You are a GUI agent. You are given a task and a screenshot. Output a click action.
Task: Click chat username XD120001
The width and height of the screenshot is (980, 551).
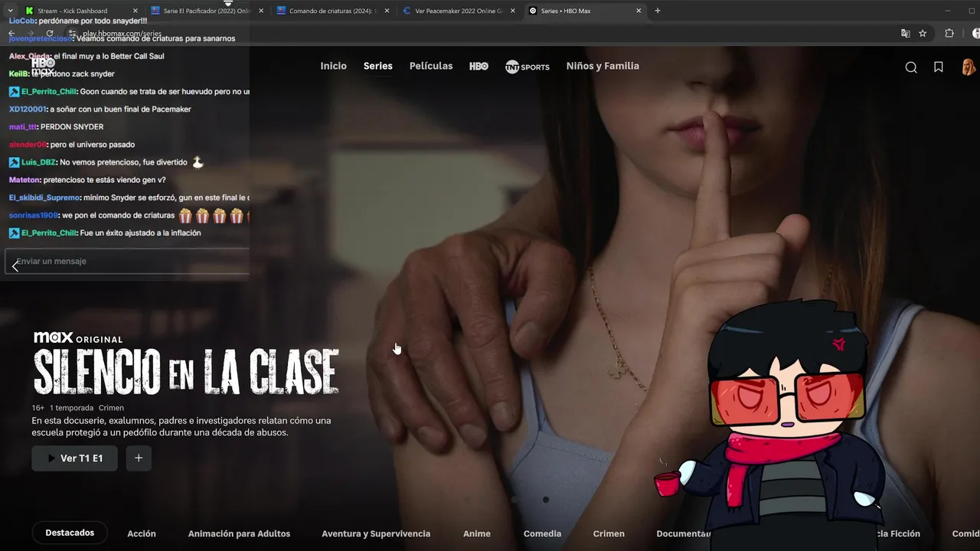point(28,109)
